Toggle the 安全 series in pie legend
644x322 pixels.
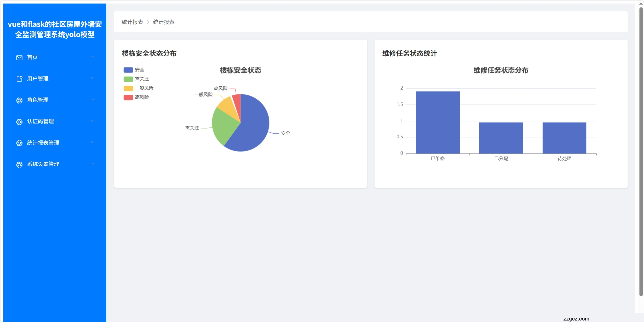pyautogui.click(x=128, y=70)
